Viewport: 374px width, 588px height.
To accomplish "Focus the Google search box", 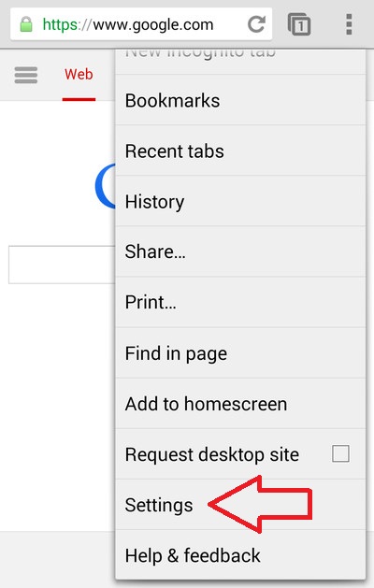I will pyautogui.click(x=62, y=265).
